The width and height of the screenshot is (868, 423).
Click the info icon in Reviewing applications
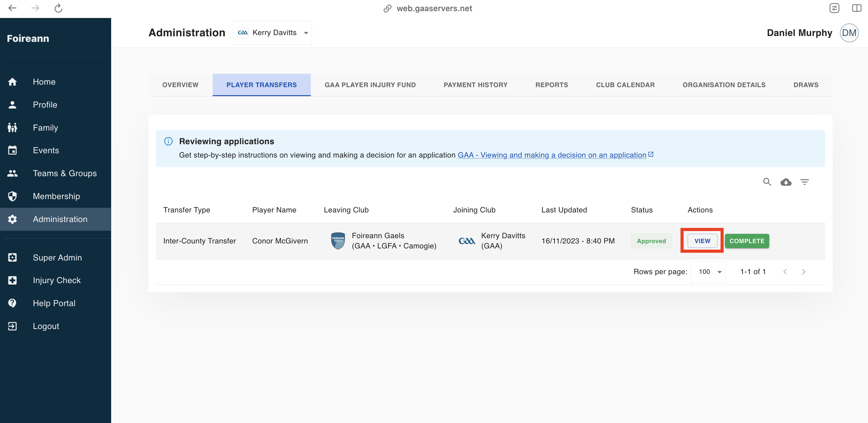click(x=169, y=141)
